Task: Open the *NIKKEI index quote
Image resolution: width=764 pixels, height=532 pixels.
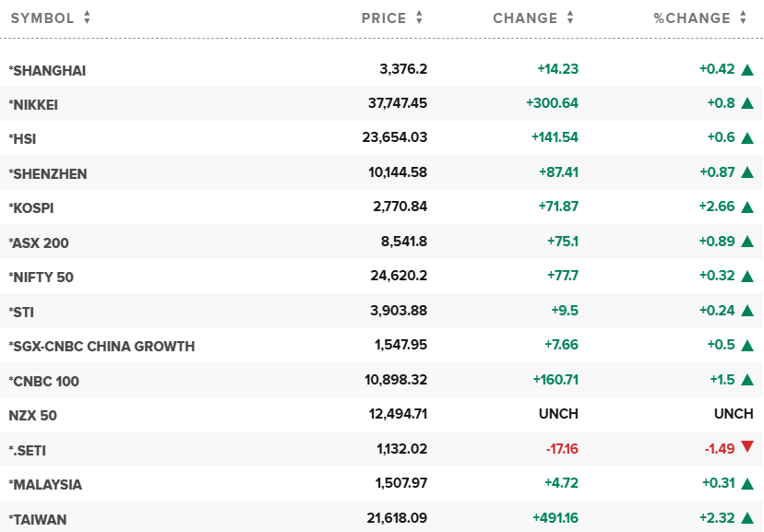Action: click(x=33, y=104)
